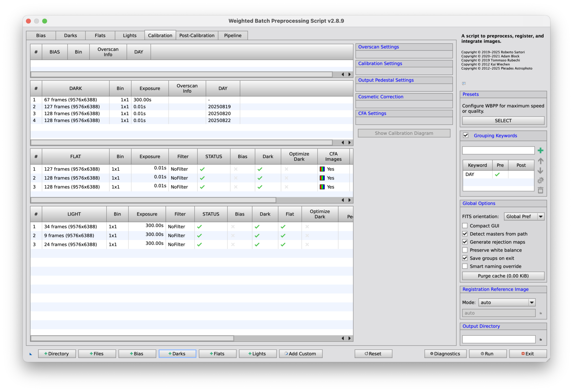Click the LIGHT table horizontal scrollbar
This screenshot has width=573, height=392.
(132, 338)
